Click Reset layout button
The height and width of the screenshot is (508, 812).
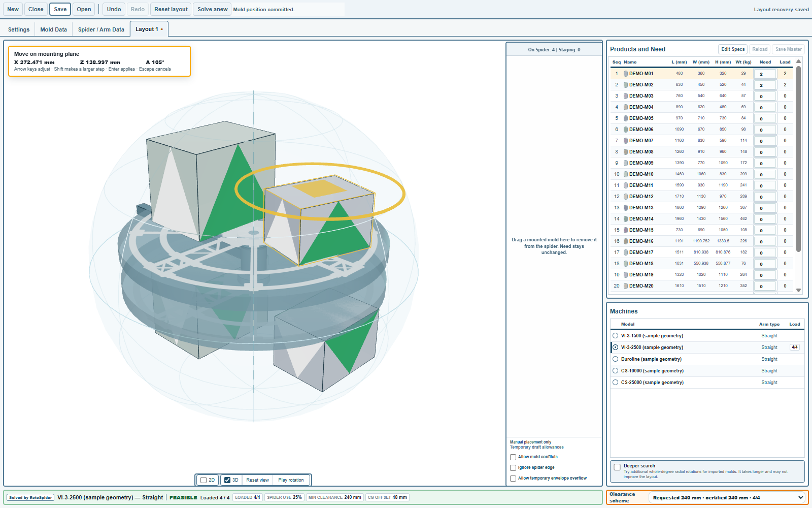point(171,9)
